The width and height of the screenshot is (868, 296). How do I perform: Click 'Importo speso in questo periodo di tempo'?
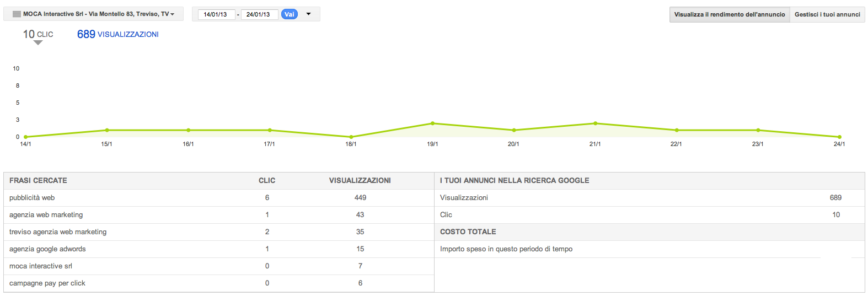click(x=506, y=249)
